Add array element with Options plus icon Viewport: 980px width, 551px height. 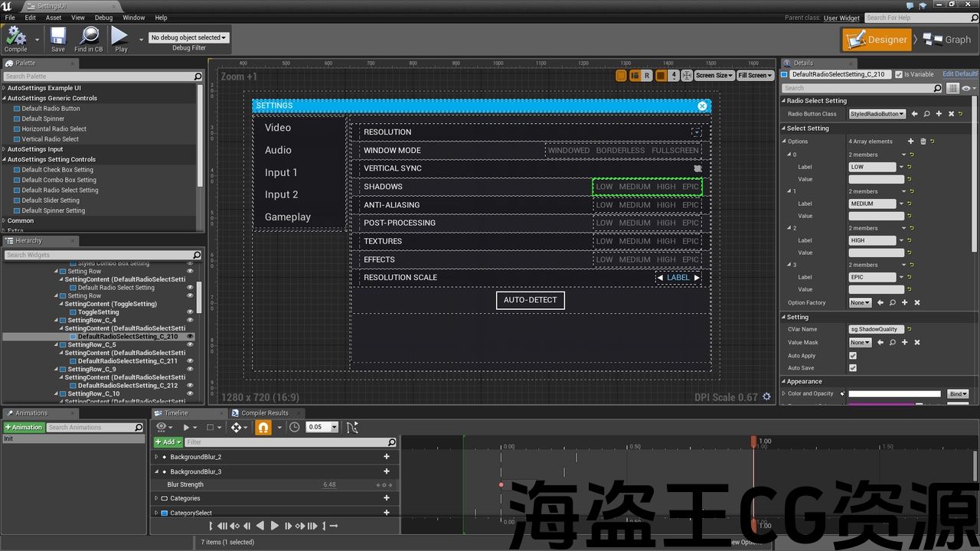[x=910, y=141]
